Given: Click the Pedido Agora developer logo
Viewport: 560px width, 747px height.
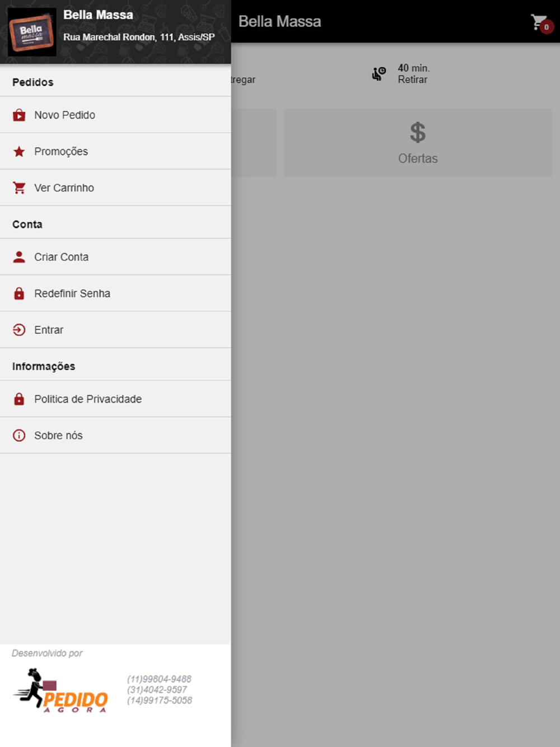Looking at the screenshot, I should pyautogui.click(x=60, y=690).
